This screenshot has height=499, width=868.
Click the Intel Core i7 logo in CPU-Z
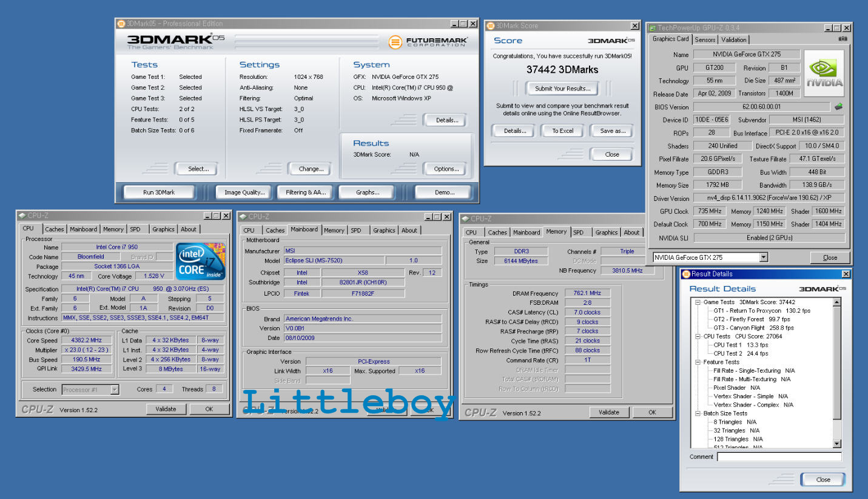(x=201, y=262)
